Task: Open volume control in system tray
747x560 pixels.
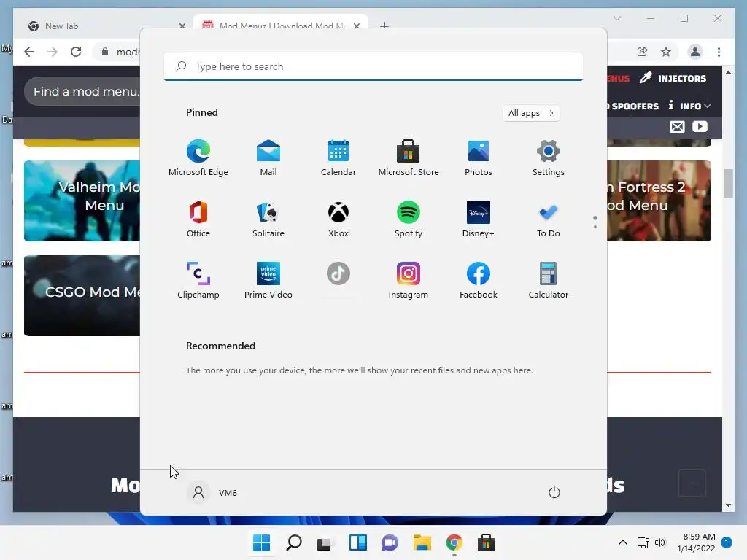Action: click(659, 542)
